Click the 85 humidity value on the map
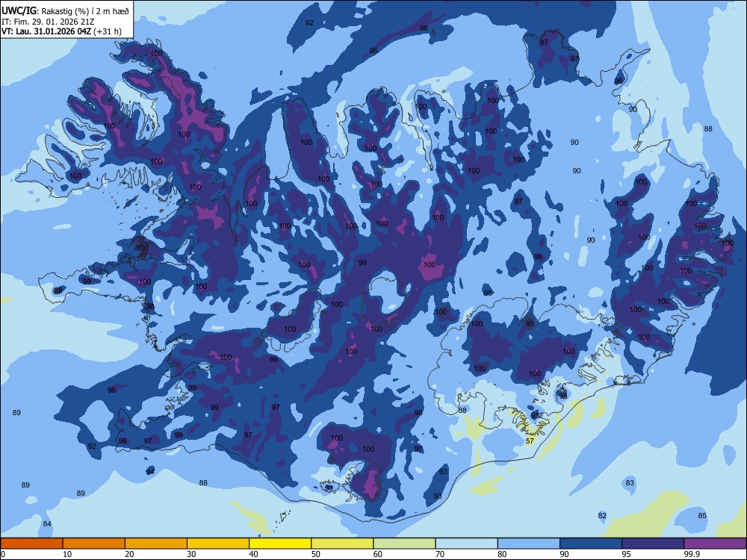747x560 pixels. point(702,516)
